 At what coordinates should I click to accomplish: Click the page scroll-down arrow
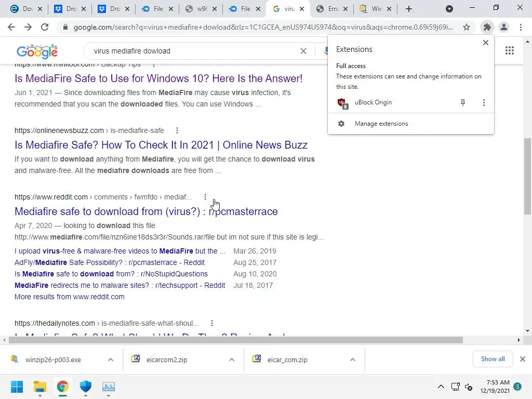click(x=527, y=331)
